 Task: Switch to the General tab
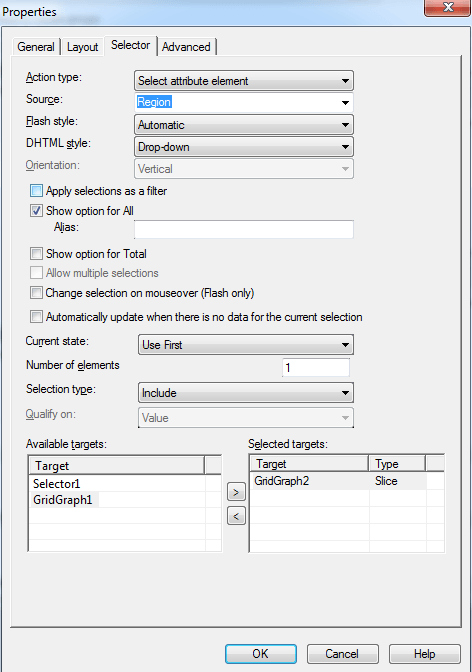point(36,47)
